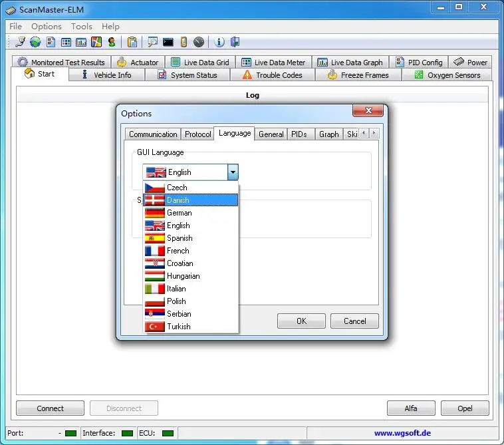Click the handheld device toolbar icon
The height and width of the screenshot is (445, 504).
(x=184, y=42)
